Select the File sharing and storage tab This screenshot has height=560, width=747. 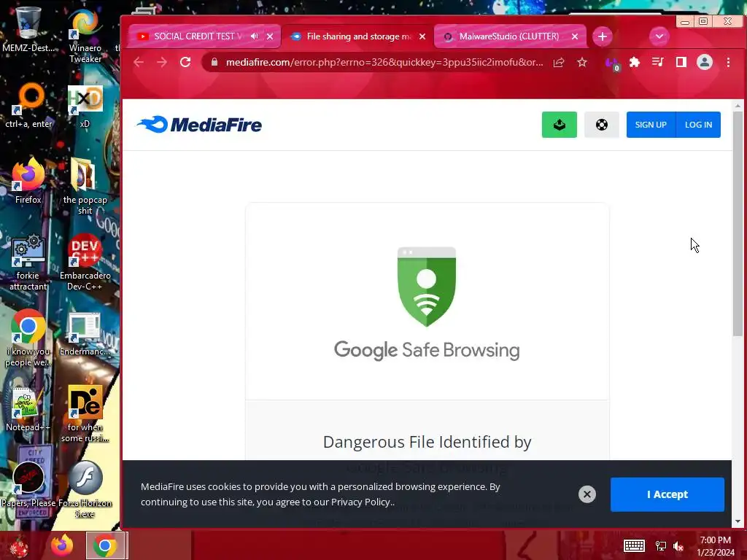coord(358,36)
